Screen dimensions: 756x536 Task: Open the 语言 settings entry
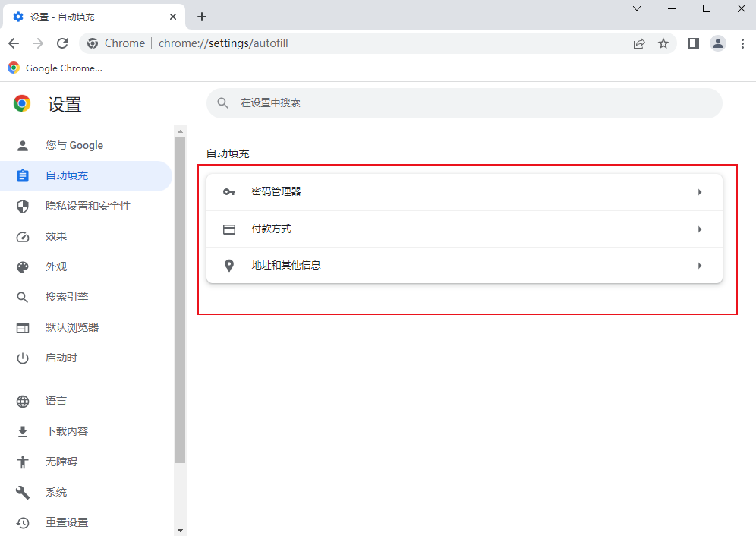[x=22, y=401]
